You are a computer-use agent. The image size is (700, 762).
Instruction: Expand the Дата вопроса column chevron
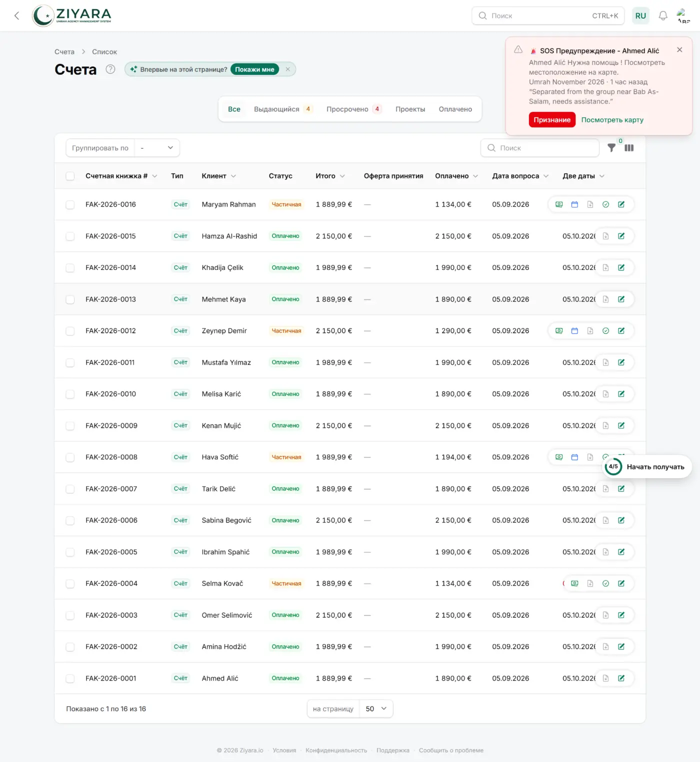tap(546, 176)
